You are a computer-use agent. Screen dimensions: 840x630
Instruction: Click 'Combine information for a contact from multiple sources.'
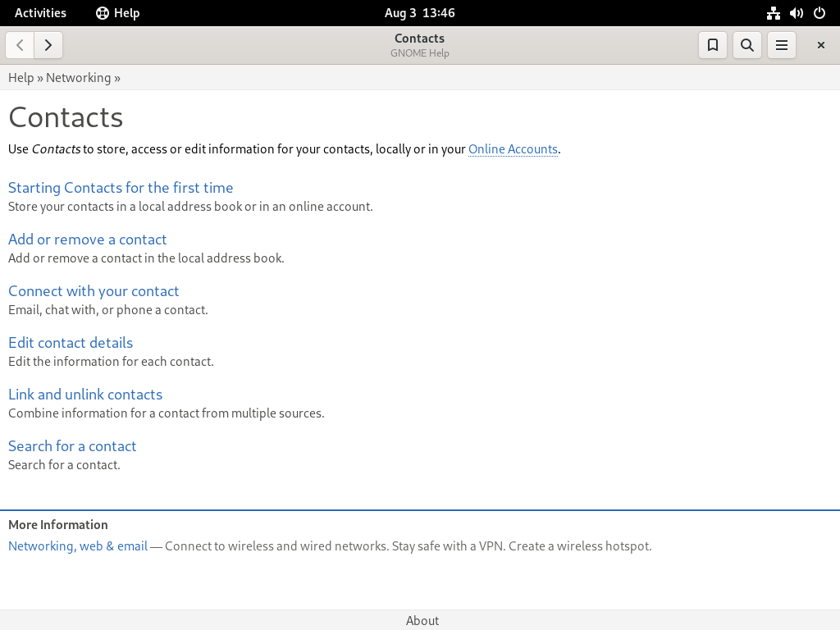[166, 413]
